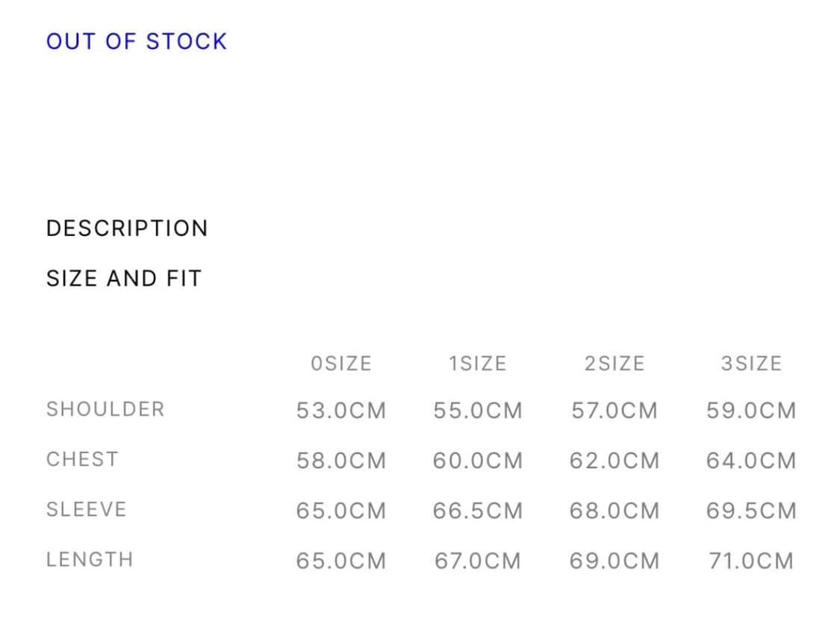Click the CHEST row label
The image size is (840, 625).
[82, 459]
